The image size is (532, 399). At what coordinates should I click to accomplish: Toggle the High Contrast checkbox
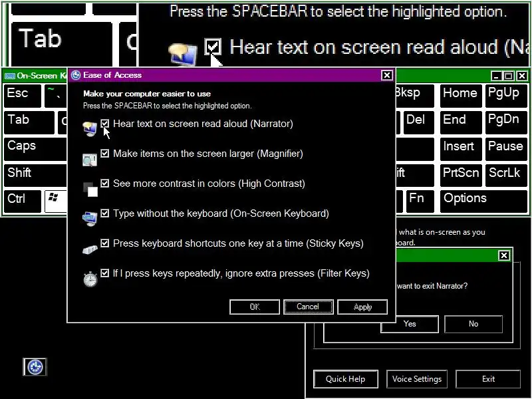coord(105,184)
